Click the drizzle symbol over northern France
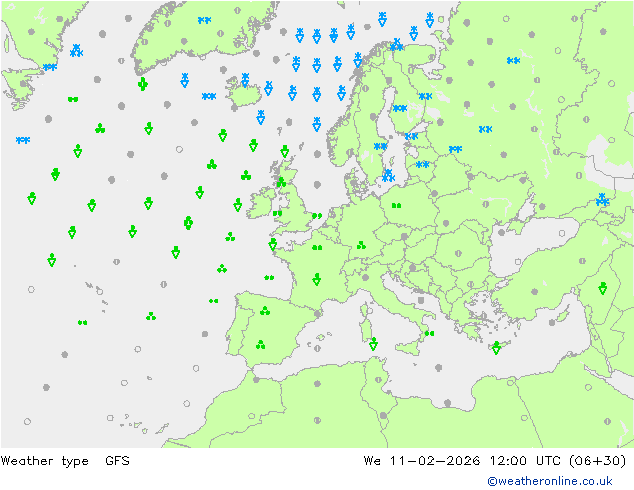Screen dimensions: 634x490 [317, 247]
